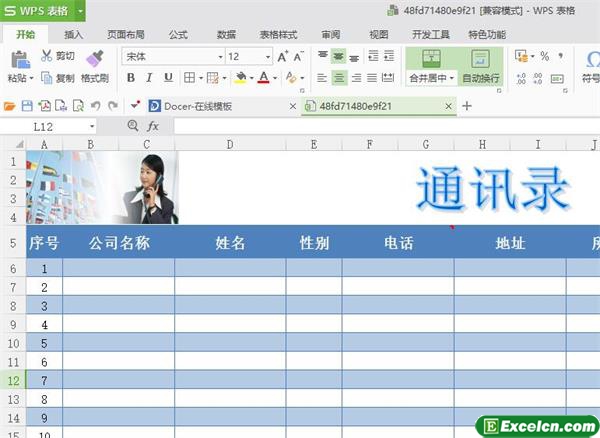This screenshot has height=438, width=600.
Task: Apply cell borders icon
Action: tap(189, 78)
